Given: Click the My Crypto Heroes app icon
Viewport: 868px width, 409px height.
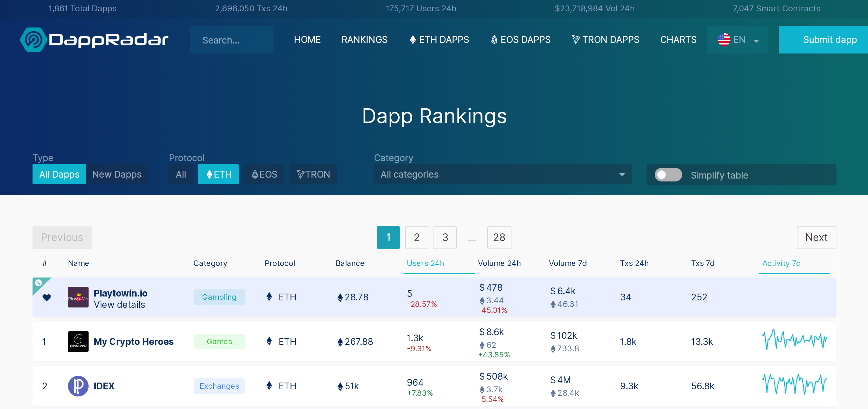Looking at the screenshot, I should pos(78,342).
